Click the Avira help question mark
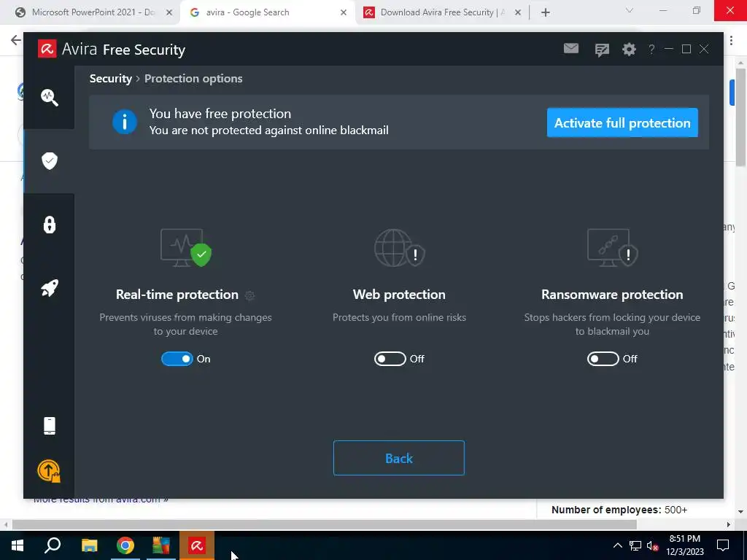 (x=651, y=49)
